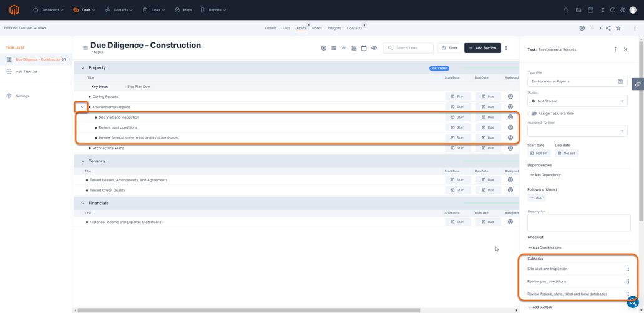Image resolution: width=644 pixels, height=313 pixels.
Task: Close the Environmental Reports task panel
Action: [x=625, y=49]
